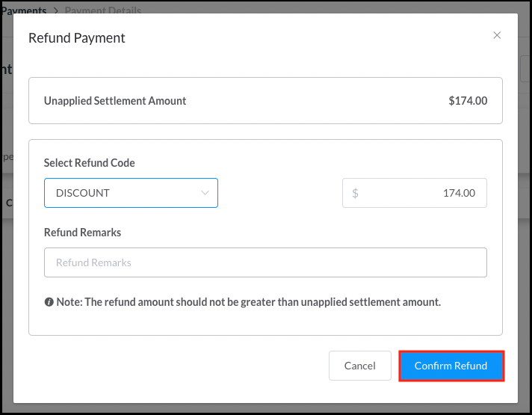Image resolution: width=532 pixels, height=415 pixels.
Task: Select the Payment Details breadcrumb item
Action: (103, 11)
